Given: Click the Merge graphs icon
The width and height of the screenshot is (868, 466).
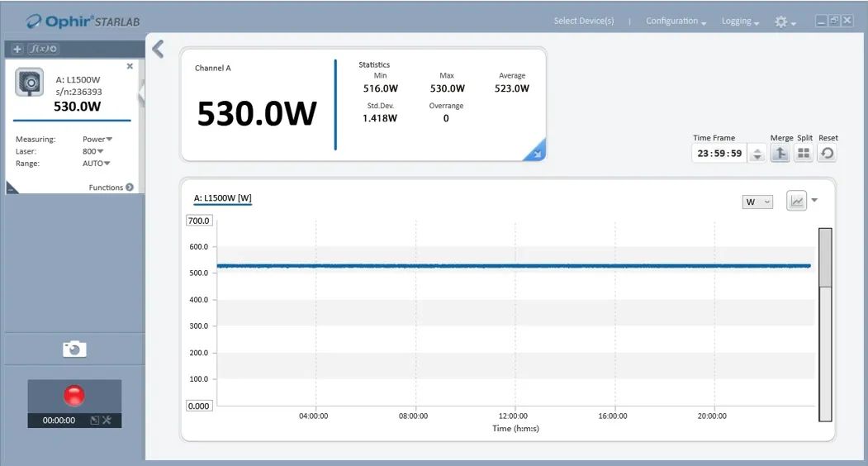Looking at the screenshot, I should [780, 154].
